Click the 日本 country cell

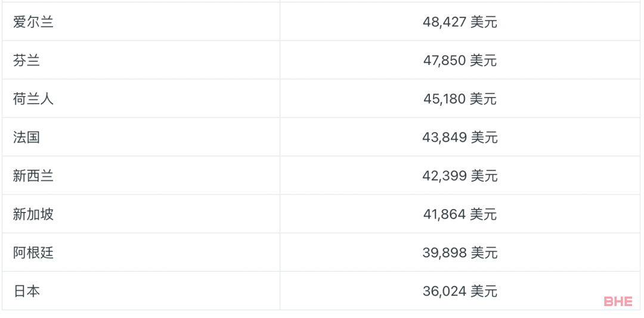point(141,291)
